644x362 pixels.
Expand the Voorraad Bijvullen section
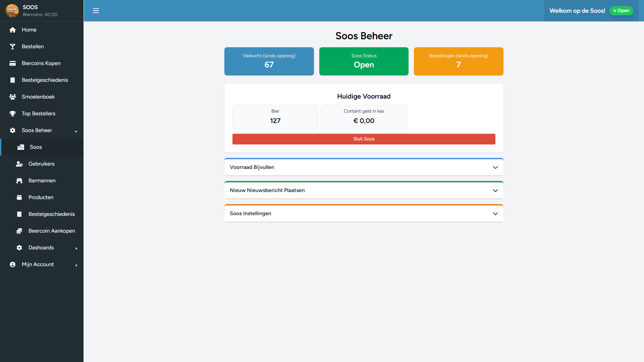pyautogui.click(x=495, y=167)
